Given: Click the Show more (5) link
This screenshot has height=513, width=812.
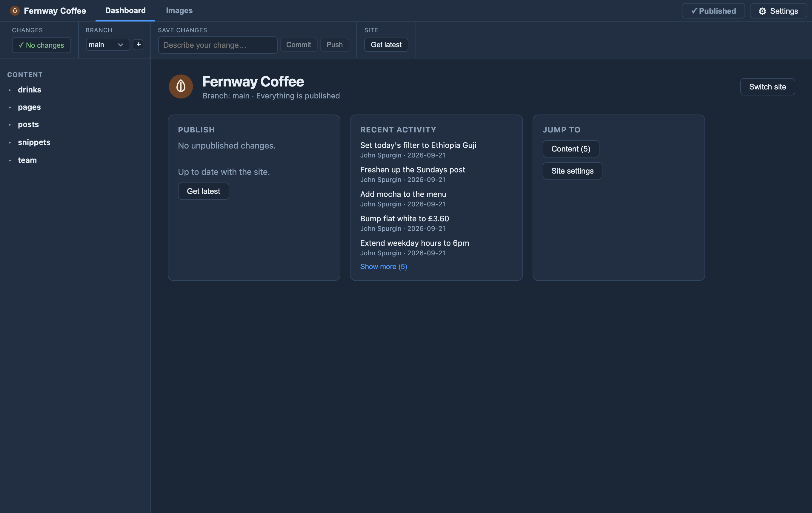Looking at the screenshot, I should [383, 266].
